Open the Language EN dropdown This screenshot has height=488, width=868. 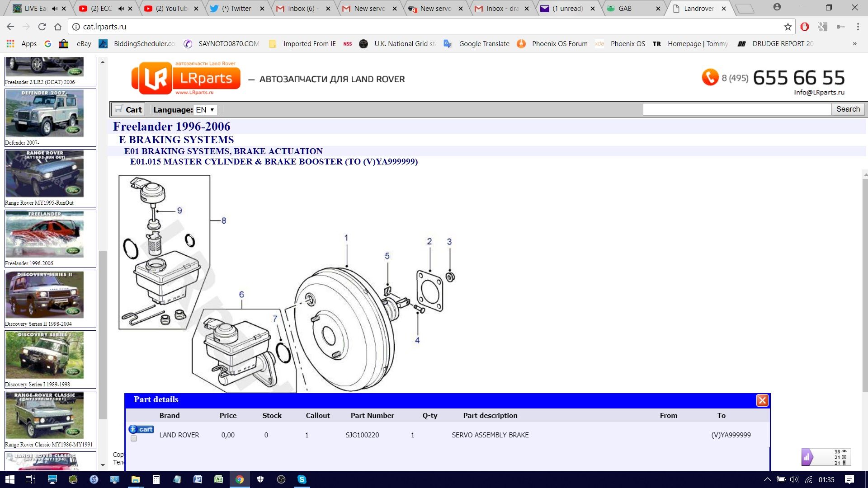[206, 110]
